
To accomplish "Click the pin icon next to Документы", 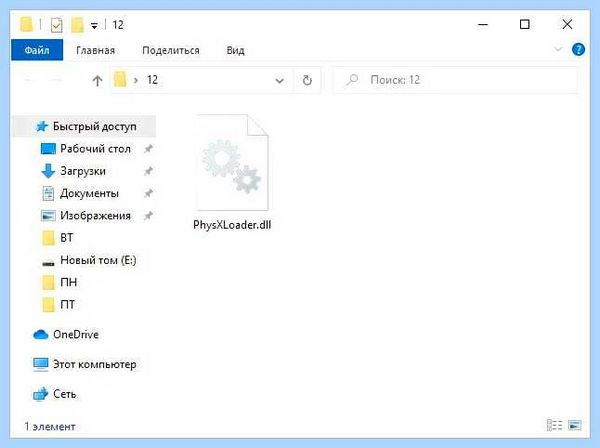I will pyautogui.click(x=148, y=193).
